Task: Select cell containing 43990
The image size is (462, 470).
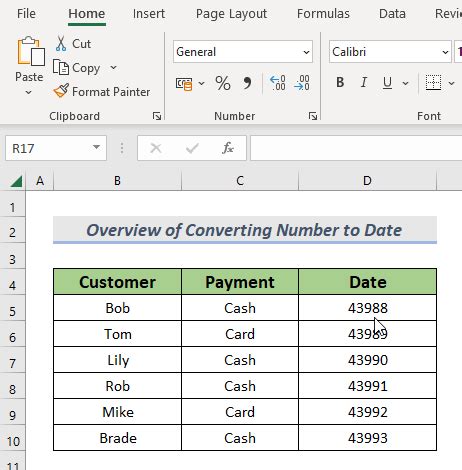Action: click(x=367, y=360)
